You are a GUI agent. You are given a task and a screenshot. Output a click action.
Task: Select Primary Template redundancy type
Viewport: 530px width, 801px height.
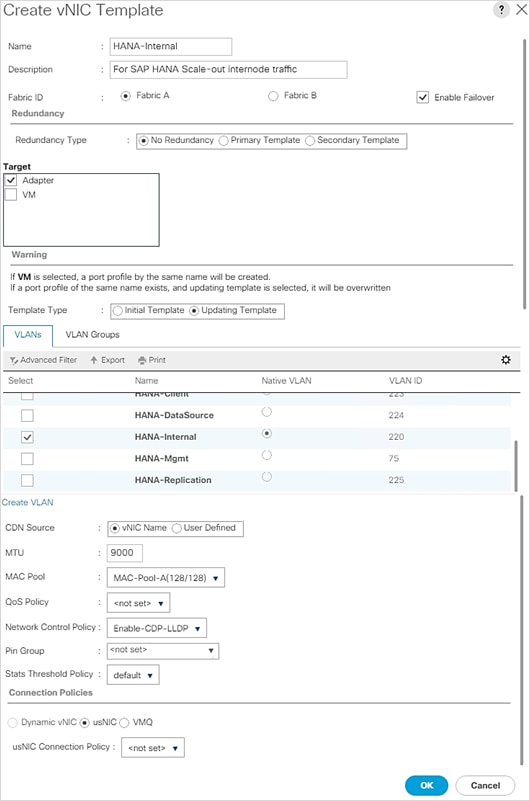point(224,140)
